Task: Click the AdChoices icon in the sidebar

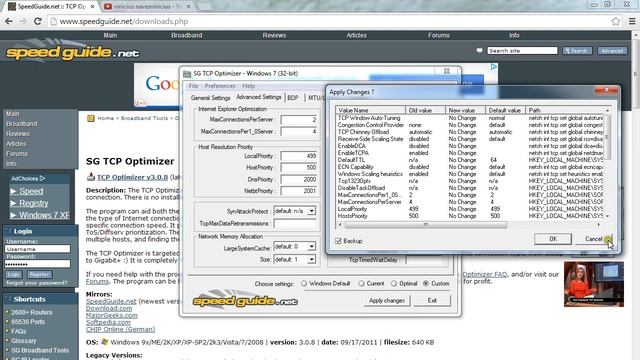Action: [42, 178]
